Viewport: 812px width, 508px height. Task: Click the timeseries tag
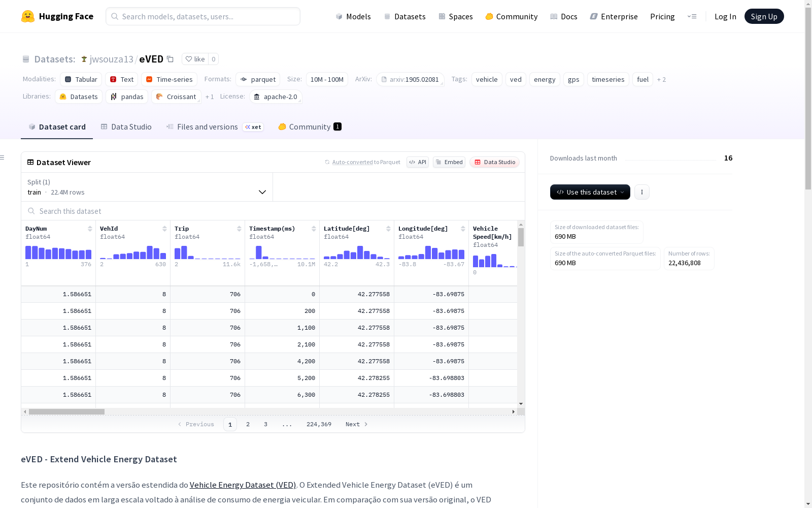pos(608,79)
